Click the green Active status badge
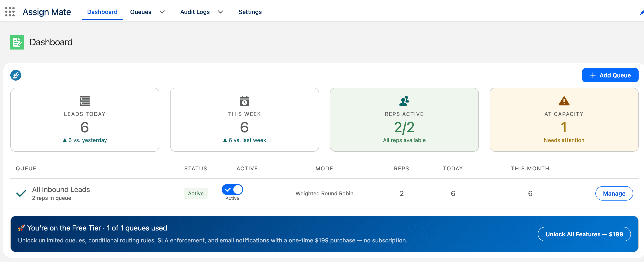The width and height of the screenshot is (644, 262). [196, 193]
